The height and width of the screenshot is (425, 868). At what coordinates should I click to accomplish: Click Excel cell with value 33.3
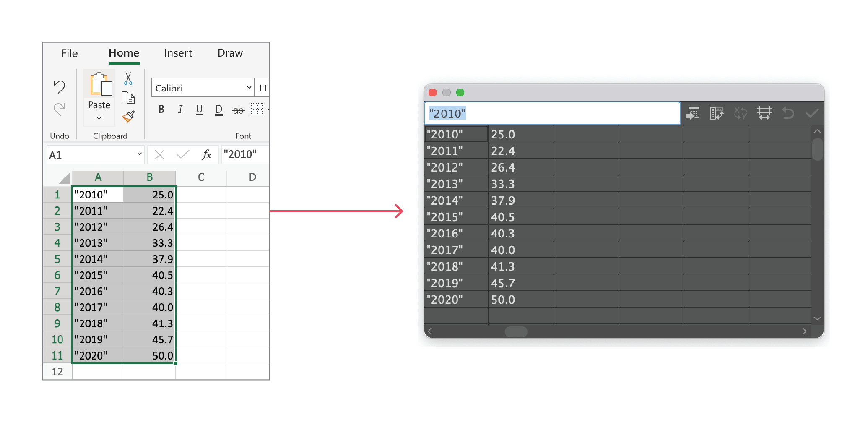click(150, 243)
